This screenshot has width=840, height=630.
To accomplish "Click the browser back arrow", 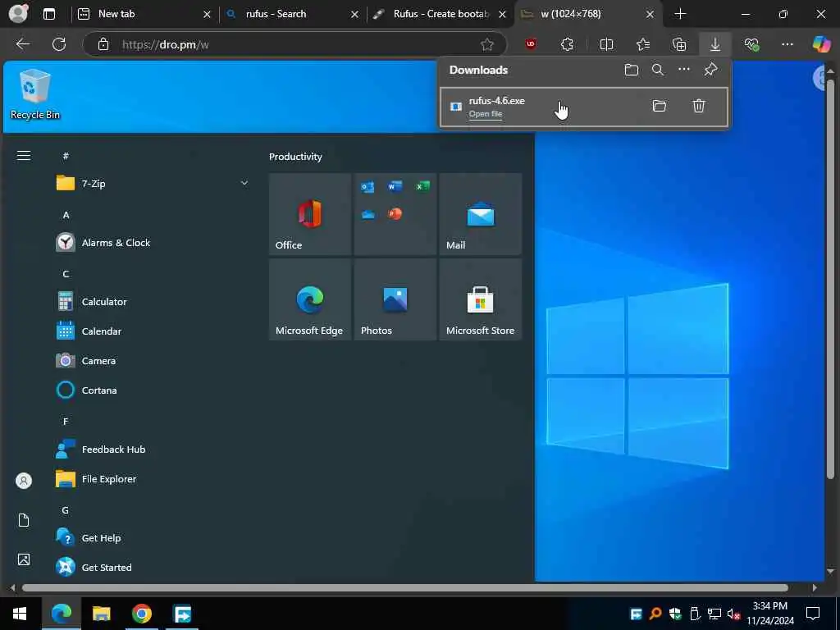I will tap(22, 44).
